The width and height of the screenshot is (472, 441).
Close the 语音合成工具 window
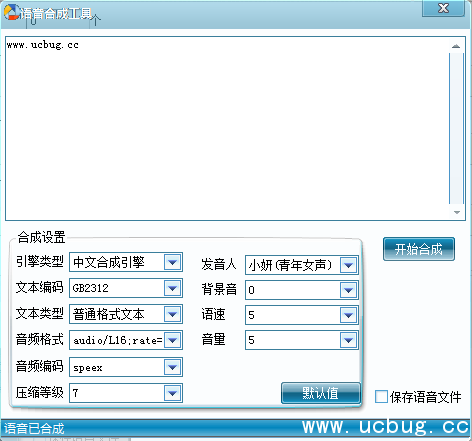point(443,8)
